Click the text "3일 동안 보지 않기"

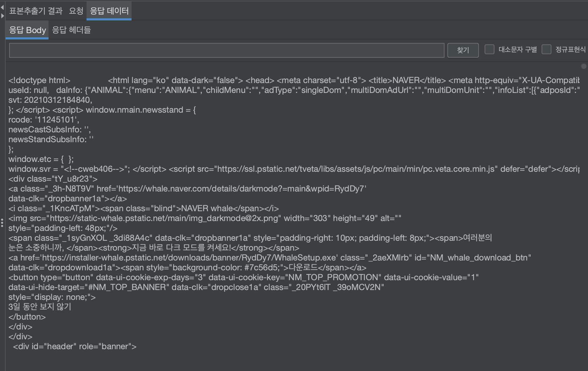[x=40, y=307]
